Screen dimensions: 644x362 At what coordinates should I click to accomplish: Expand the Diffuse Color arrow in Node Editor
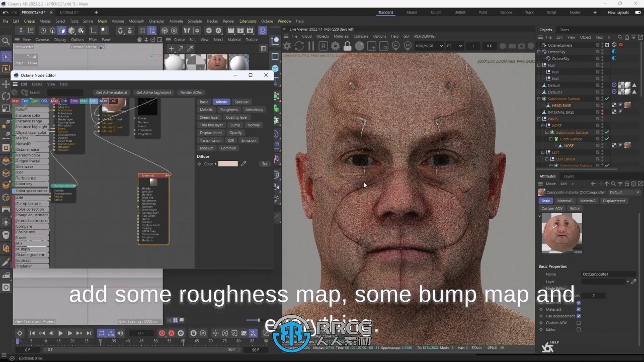click(216, 164)
